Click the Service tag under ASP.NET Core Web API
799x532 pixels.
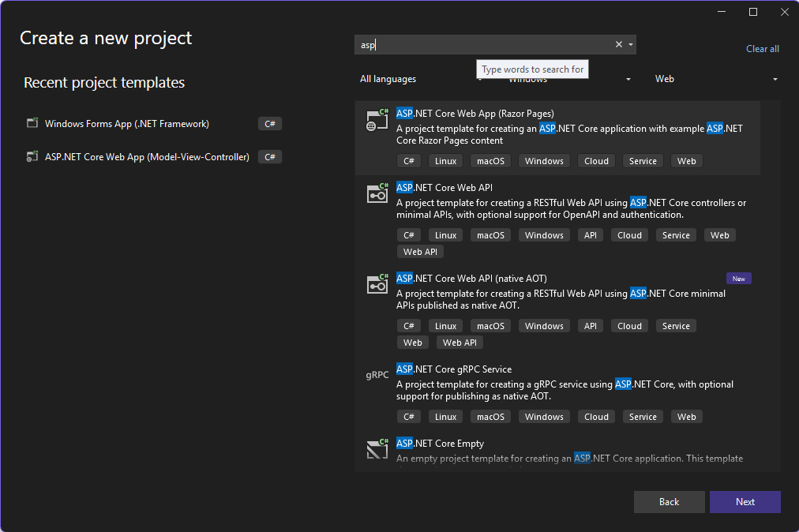click(676, 235)
